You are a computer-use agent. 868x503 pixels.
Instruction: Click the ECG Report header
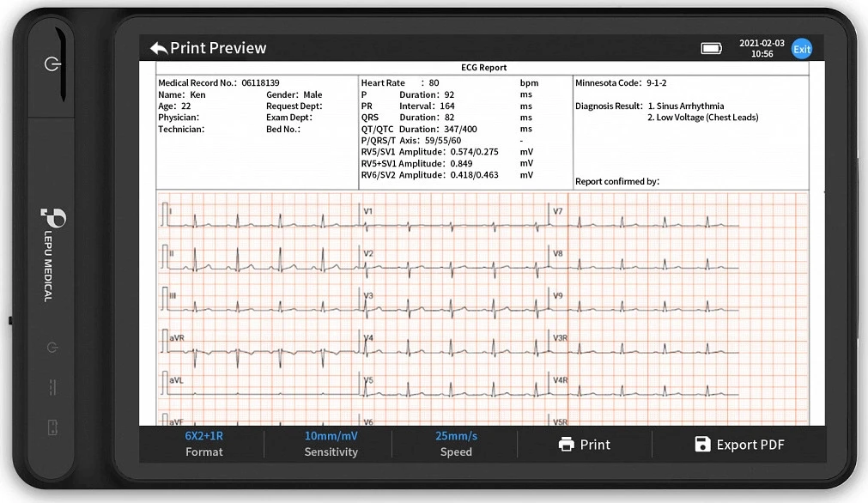click(x=483, y=68)
